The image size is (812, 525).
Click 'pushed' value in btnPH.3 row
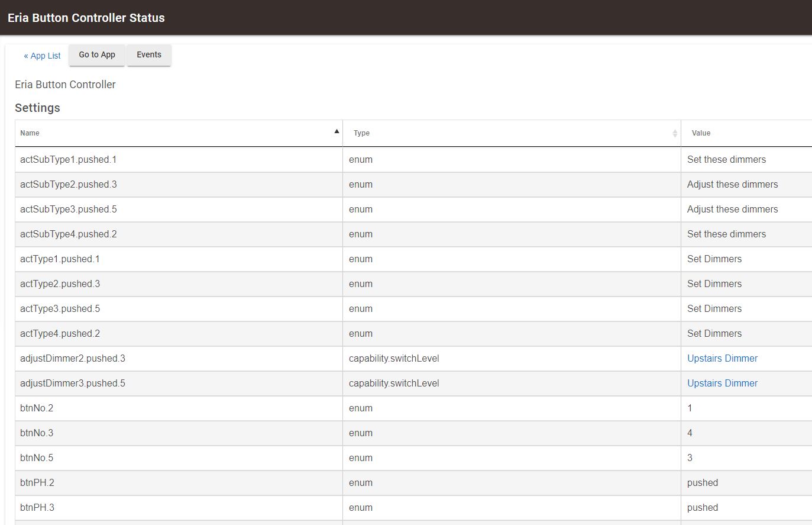click(x=703, y=507)
